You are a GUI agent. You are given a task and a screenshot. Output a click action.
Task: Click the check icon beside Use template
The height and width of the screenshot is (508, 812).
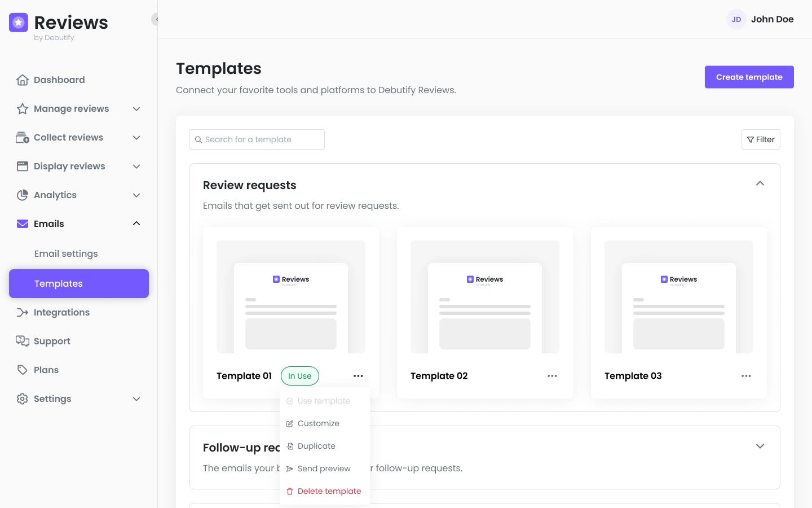(x=290, y=401)
